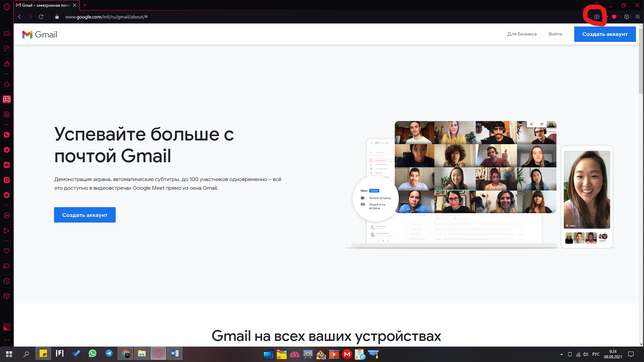Open My Flow arrow icon

coord(7,231)
